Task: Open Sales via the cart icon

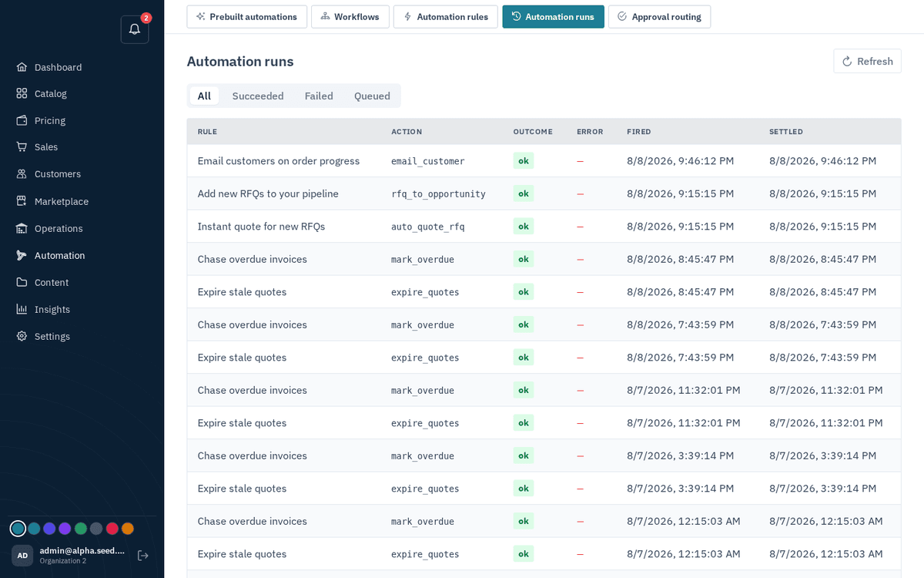Action: (22, 146)
